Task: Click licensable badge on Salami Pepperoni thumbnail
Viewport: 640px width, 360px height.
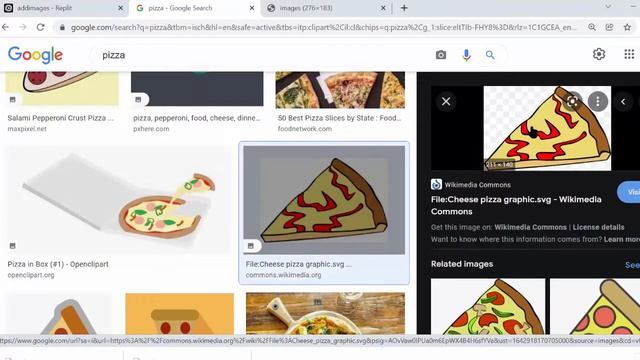Action: tap(13, 99)
